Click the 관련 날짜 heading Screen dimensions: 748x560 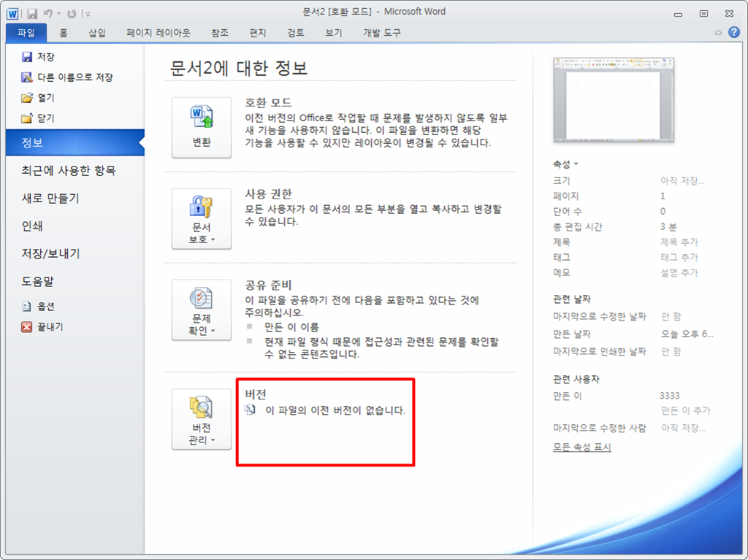[x=571, y=299]
